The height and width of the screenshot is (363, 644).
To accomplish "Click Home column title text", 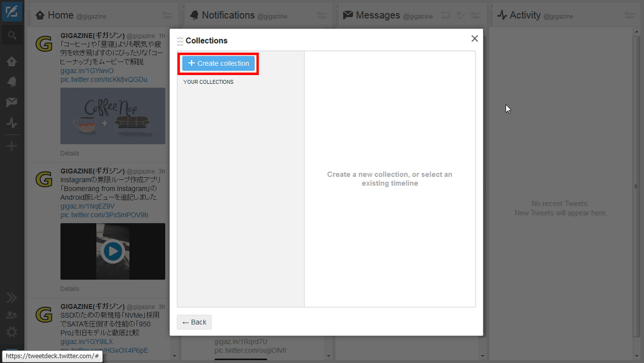I will [x=61, y=15].
